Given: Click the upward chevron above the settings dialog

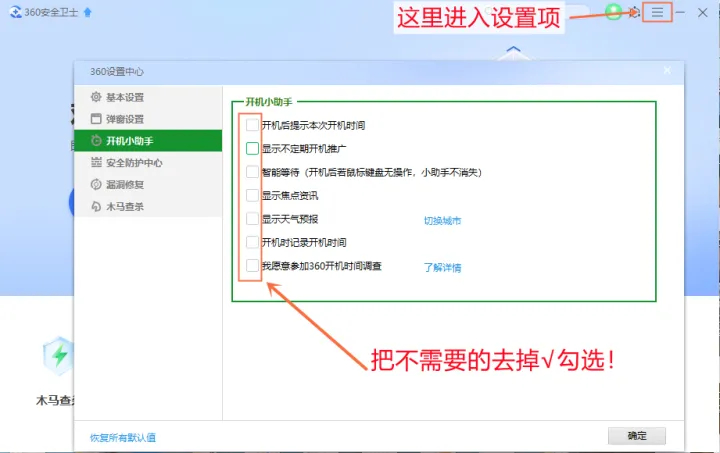Looking at the screenshot, I should coord(513,49).
